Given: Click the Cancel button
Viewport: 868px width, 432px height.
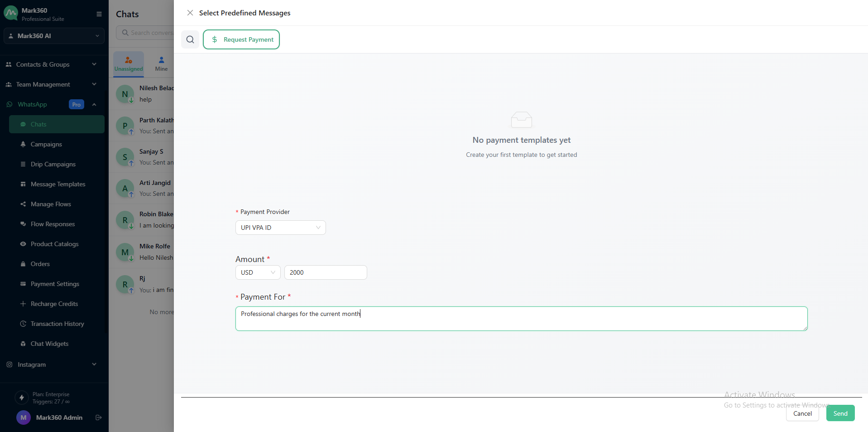Looking at the screenshot, I should pyautogui.click(x=802, y=413).
